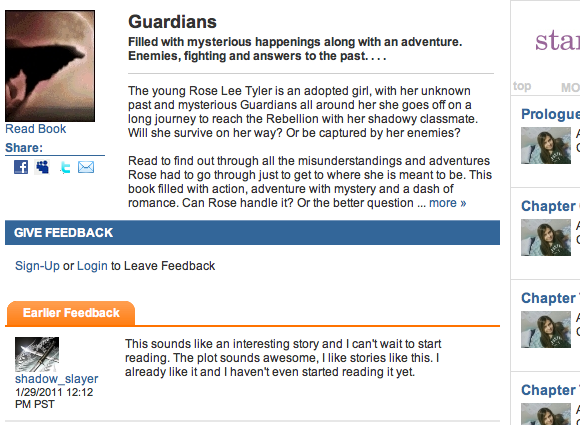
Task: Switch to the top tab in sidebar
Action: click(522, 86)
